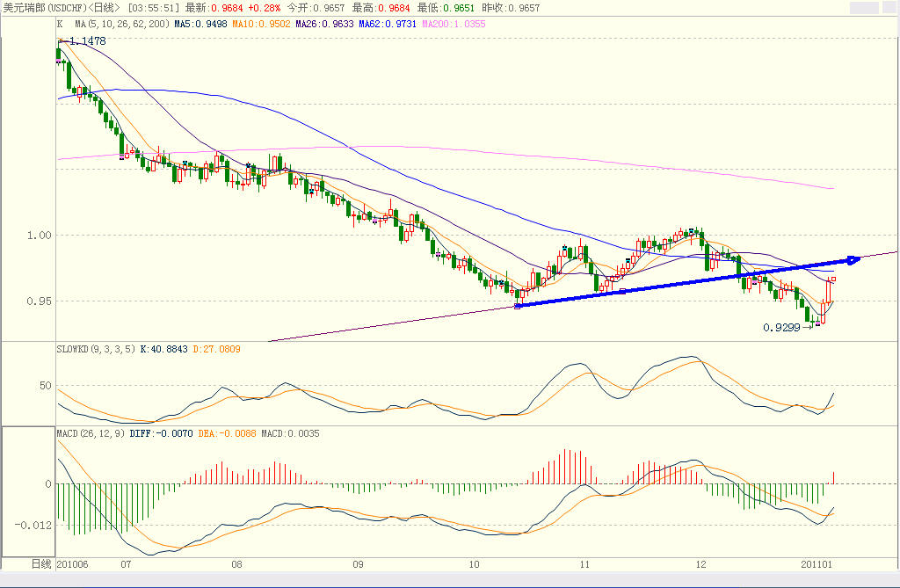Click the -0.012 MACD axis label
Image resolution: width=900 pixels, height=588 pixels.
coord(33,525)
